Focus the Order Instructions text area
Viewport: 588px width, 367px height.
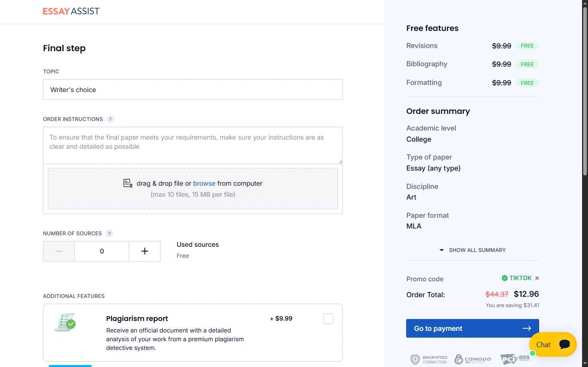[x=193, y=145]
